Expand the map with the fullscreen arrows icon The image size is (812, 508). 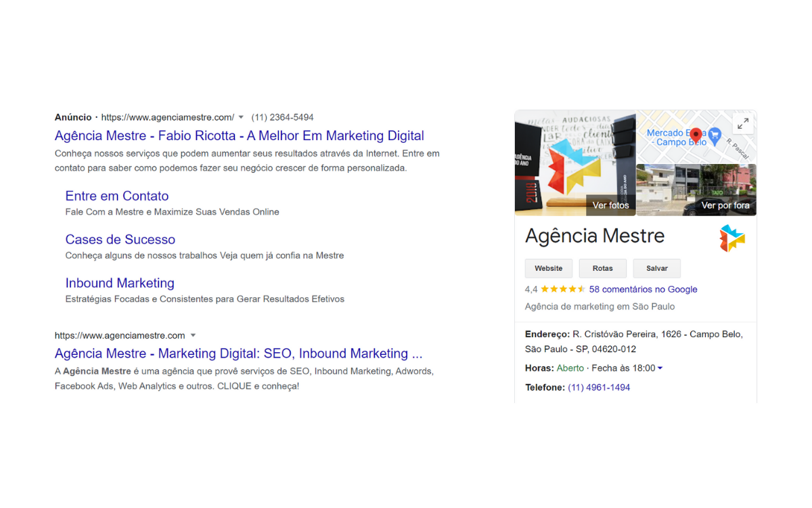pos(742,124)
